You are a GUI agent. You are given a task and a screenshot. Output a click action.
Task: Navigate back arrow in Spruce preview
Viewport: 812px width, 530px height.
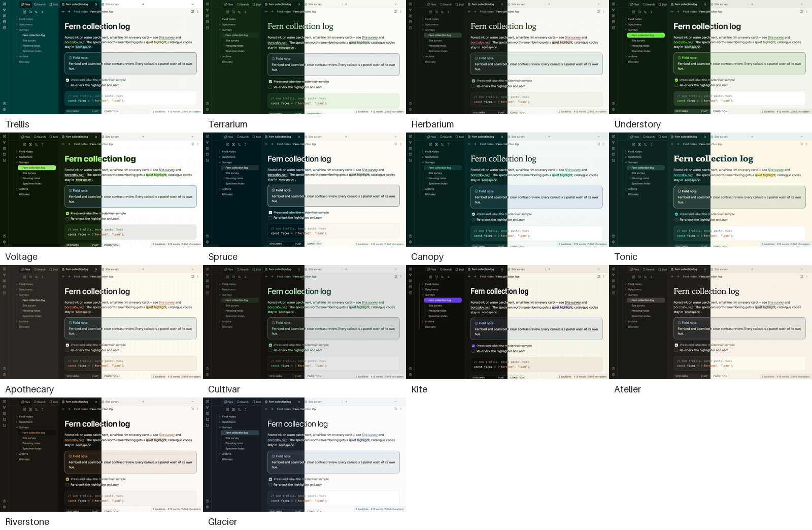[x=266, y=144]
